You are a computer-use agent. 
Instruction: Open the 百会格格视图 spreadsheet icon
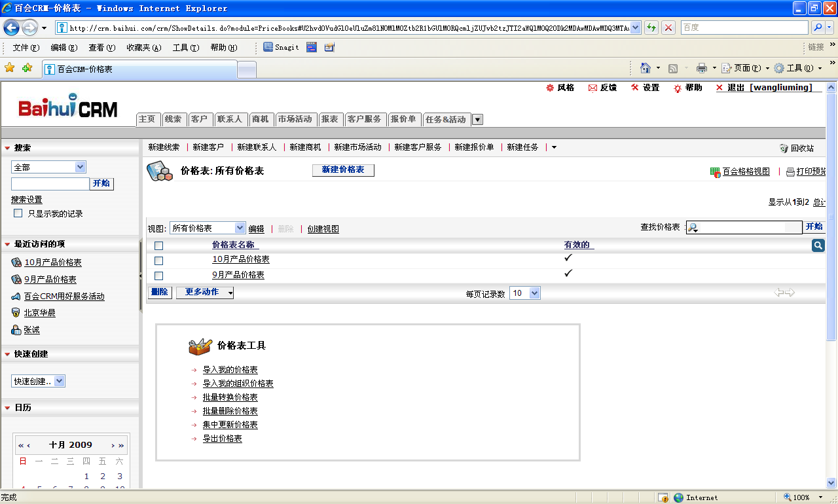(x=715, y=172)
